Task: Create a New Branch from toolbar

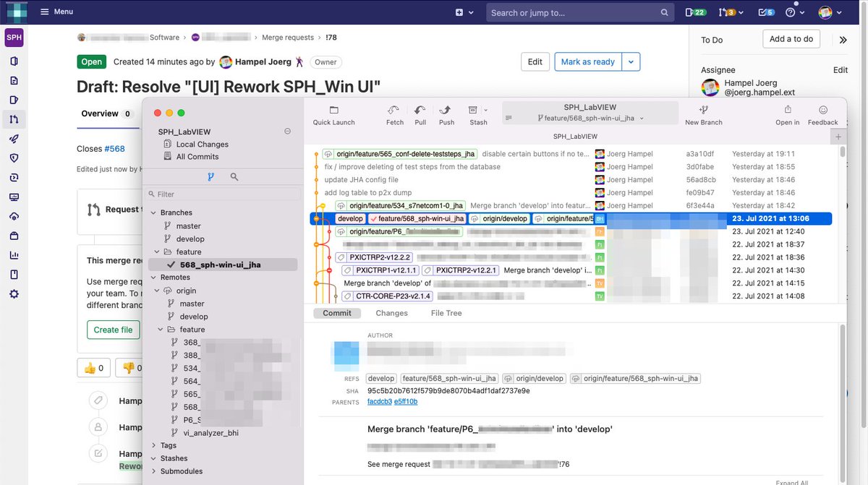Action: tap(703, 115)
